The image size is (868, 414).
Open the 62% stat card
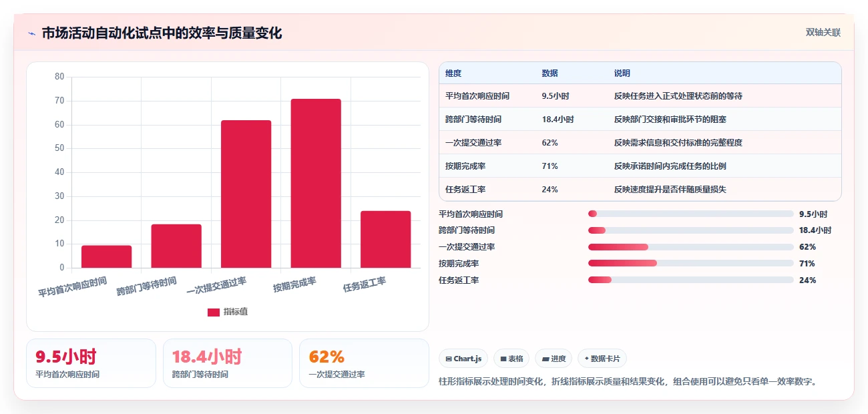pos(364,363)
